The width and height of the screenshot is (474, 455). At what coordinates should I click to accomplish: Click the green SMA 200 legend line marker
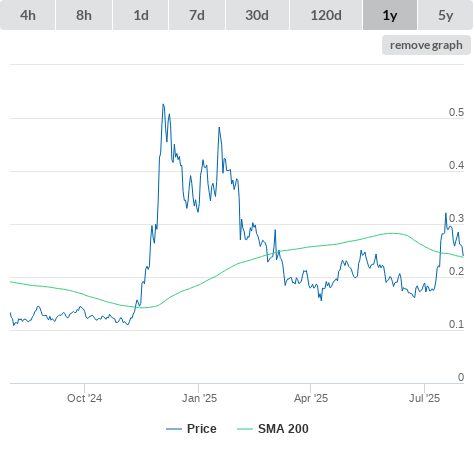(x=245, y=429)
